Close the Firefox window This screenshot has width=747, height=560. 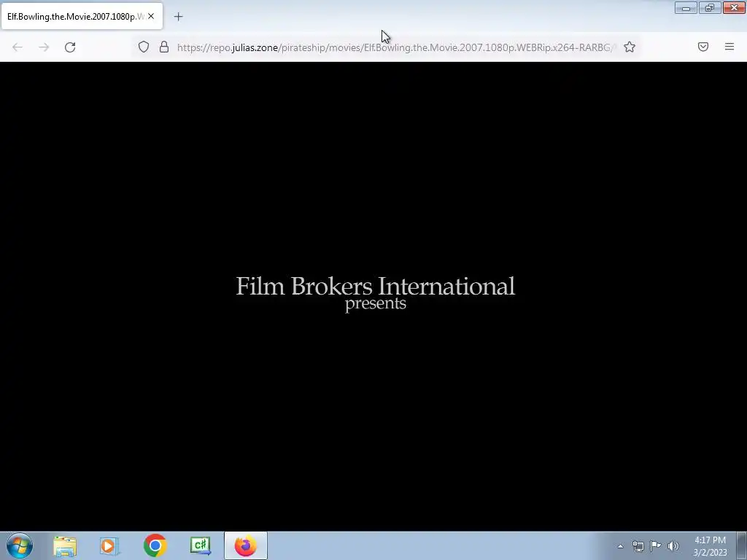(734, 7)
